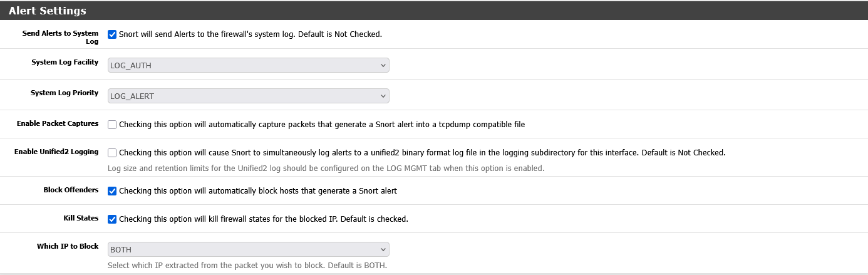Open the System Log Facility dropdown

coord(248,65)
